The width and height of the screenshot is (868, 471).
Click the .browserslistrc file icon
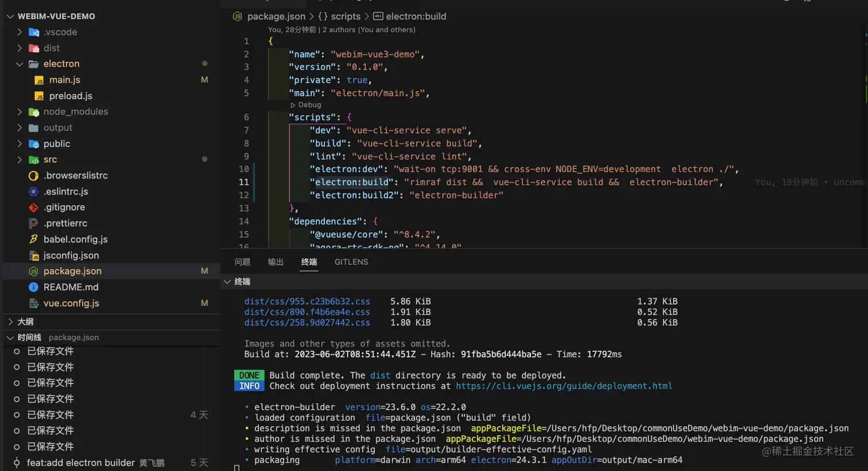[34, 176]
